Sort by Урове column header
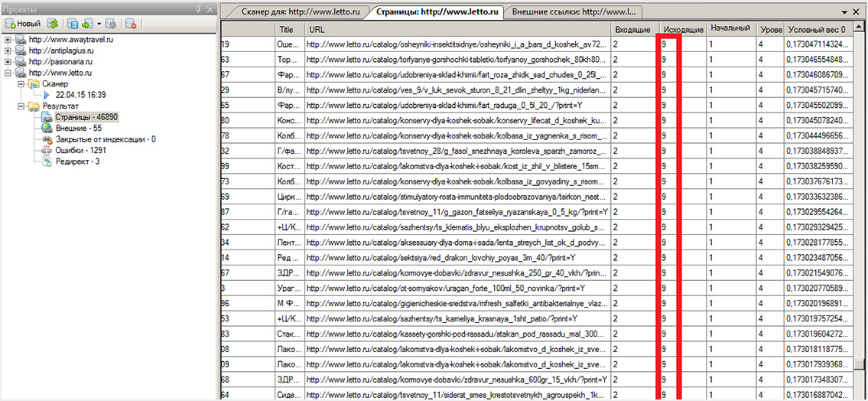This screenshot has height=401, width=868. (770, 29)
